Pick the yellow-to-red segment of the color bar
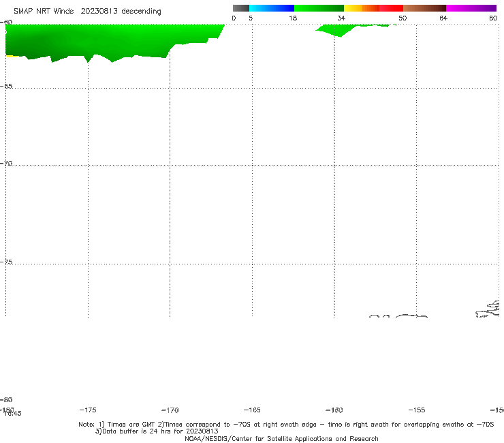The height and width of the screenshot is (443, 504). coord(373,8)
